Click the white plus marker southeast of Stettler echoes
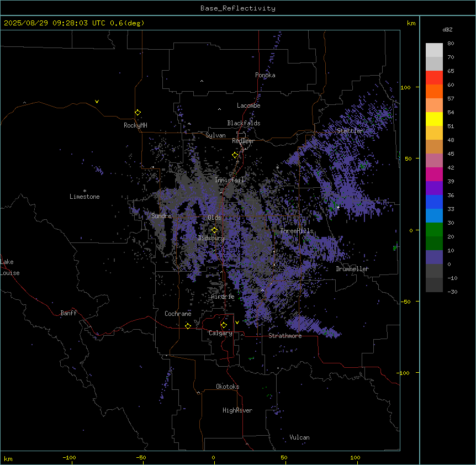 point(338,207)
